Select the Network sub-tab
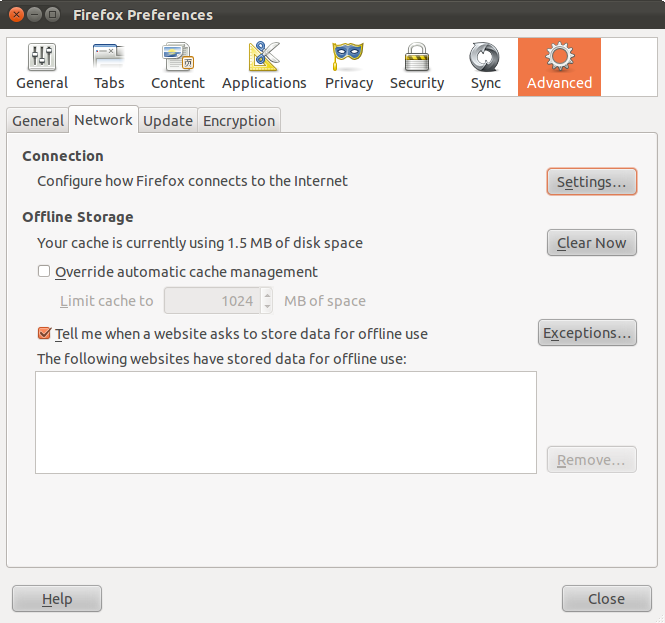 [103, 120]
